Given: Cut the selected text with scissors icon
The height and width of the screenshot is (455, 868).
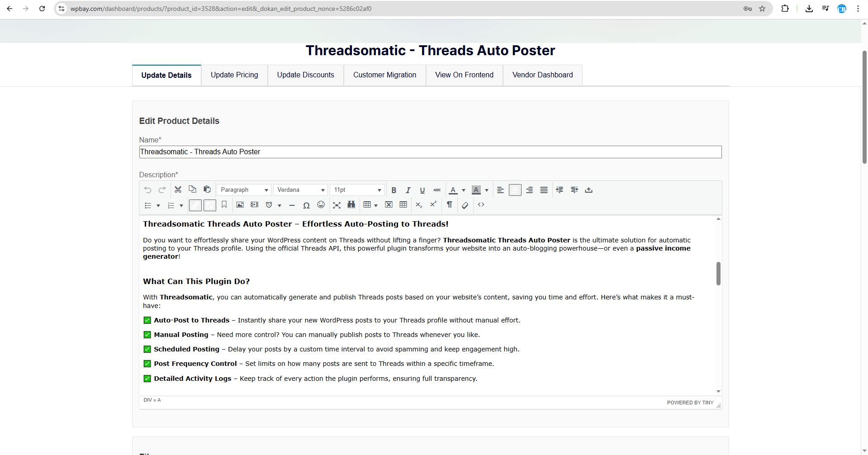Looking at the screenshot, I should (178, 190).
